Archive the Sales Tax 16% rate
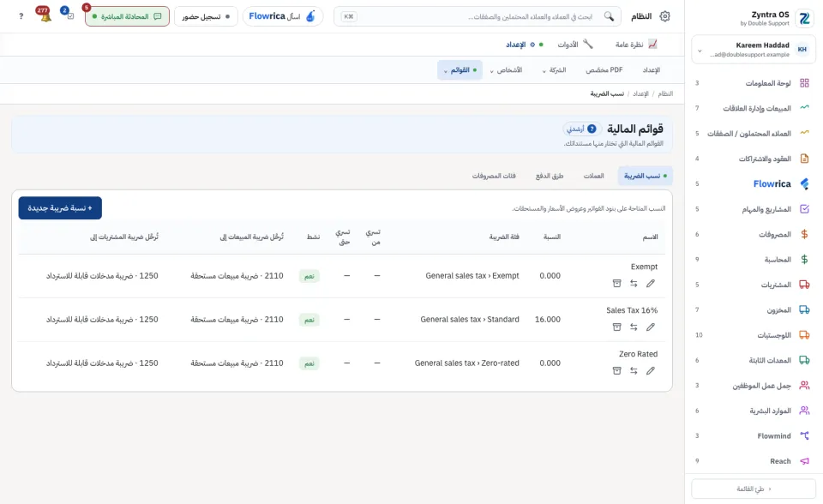The image size is (823, 504). pos(616,327)
